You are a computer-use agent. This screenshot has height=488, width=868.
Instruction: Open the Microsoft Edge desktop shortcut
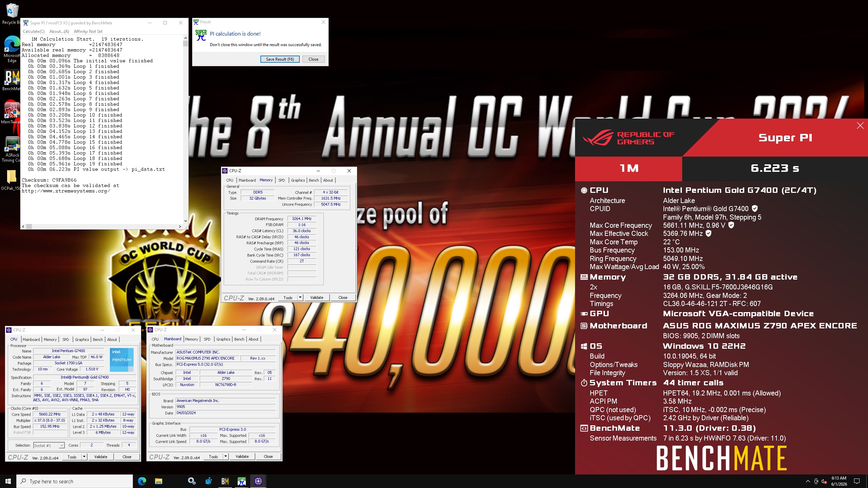coord(12,49)
